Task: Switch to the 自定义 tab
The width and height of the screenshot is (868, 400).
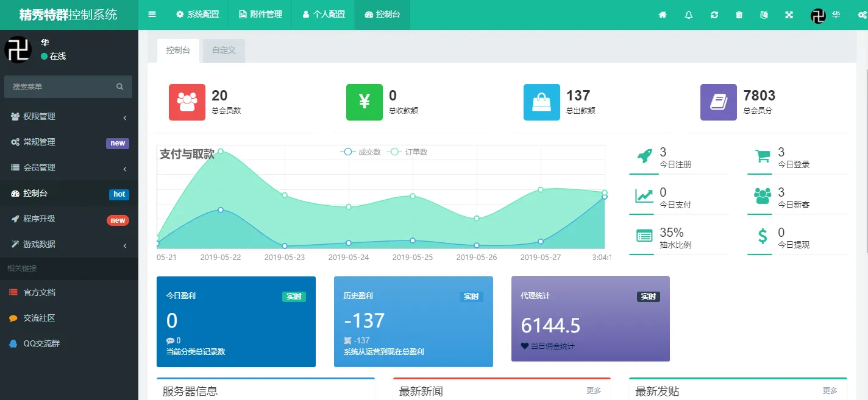Action: (x=223, y=51)
